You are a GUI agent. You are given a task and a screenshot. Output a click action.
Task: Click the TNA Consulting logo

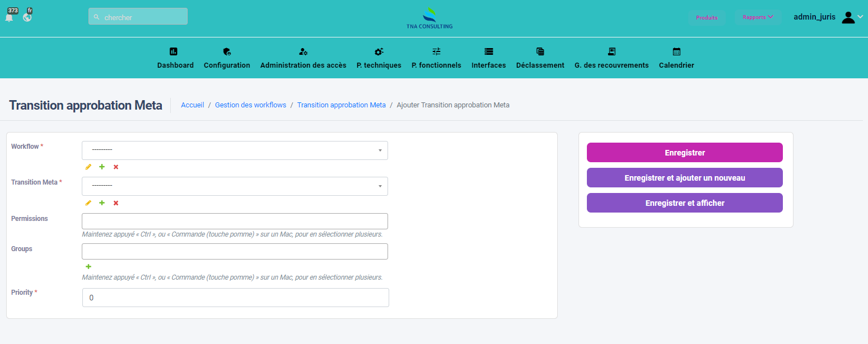pyautogui.click(x=430, y=18)
